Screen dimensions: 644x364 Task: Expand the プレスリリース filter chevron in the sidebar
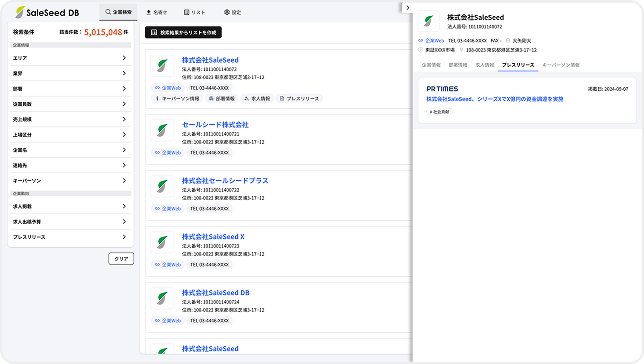coord(124,237)
